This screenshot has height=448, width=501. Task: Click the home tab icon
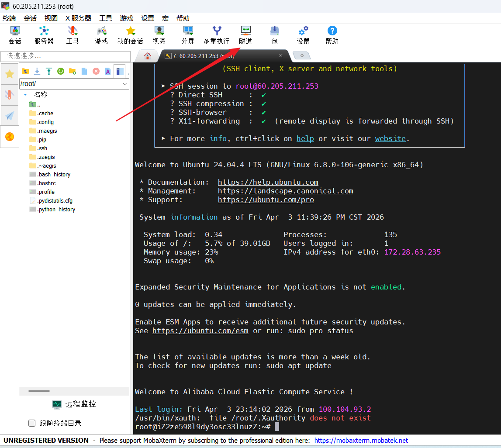coord(147,56)
